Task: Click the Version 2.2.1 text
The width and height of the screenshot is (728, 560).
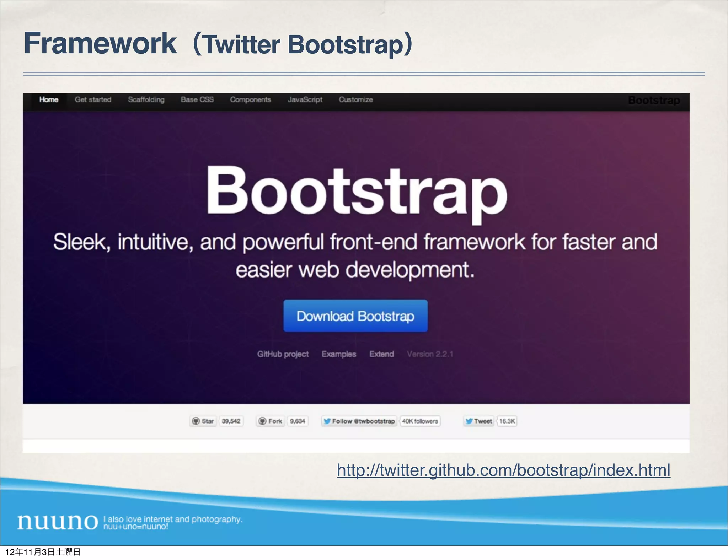Action: 430,354
